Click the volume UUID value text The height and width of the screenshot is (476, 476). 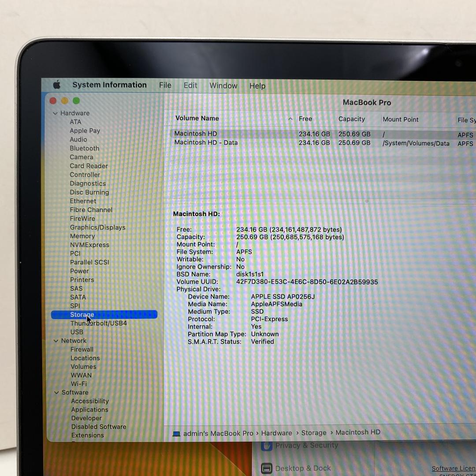click(x=307, y=282)
